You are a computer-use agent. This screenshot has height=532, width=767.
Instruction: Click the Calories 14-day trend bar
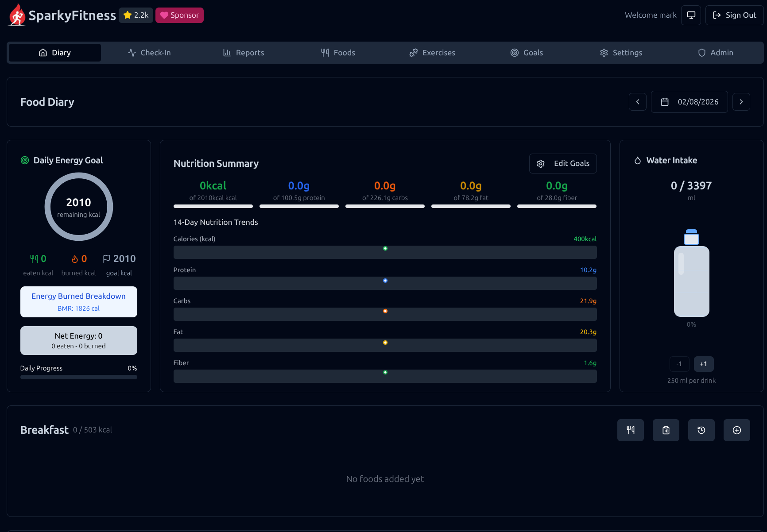(x=385, y=252)
